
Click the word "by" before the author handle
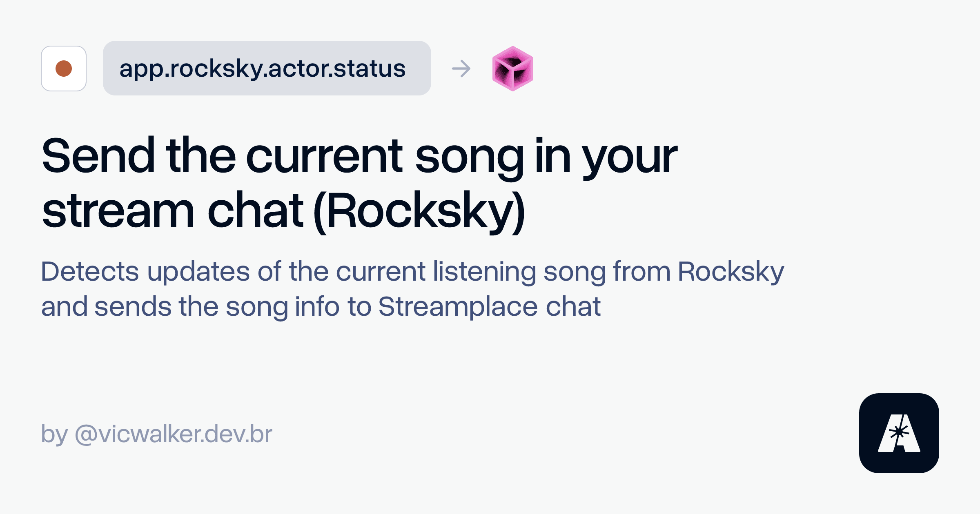pos(54,434)
